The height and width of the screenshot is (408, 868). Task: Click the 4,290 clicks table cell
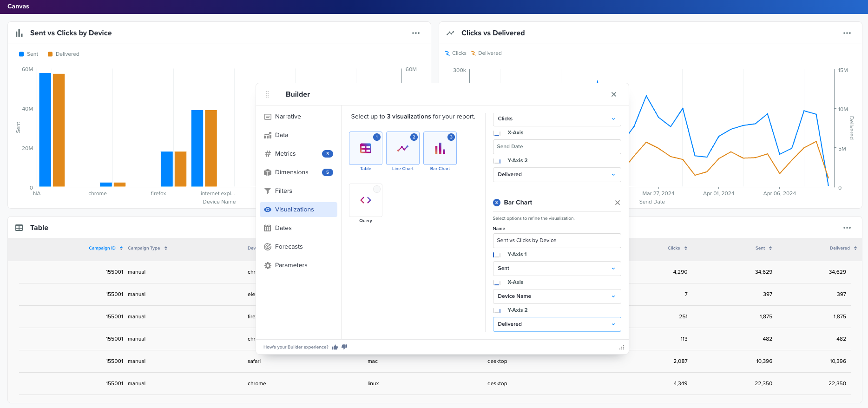pos(680,272)
